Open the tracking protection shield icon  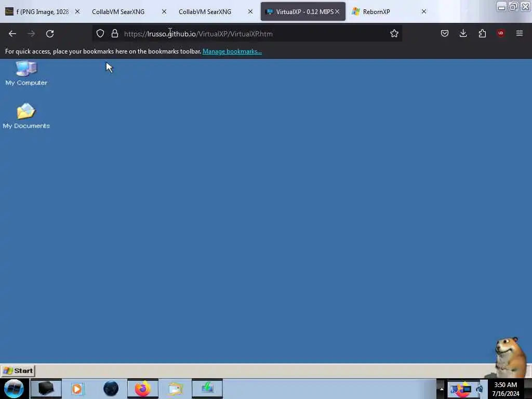(x=100, y=33)
